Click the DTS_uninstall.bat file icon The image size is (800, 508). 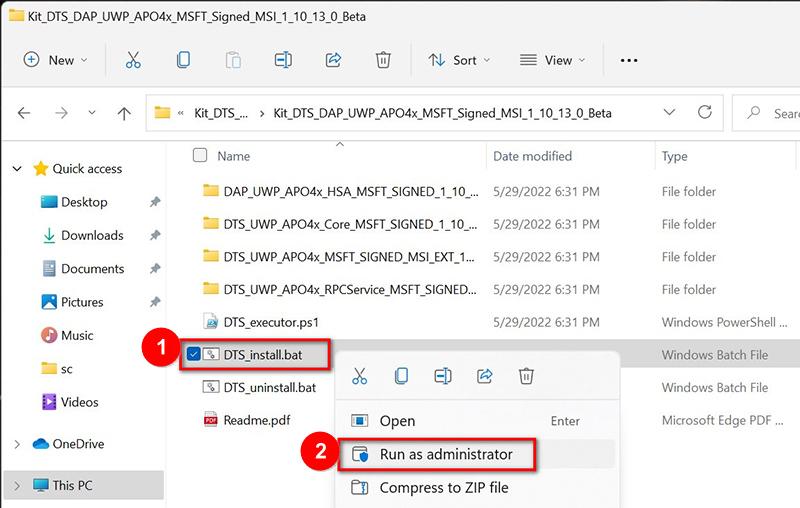coord(211,387)
